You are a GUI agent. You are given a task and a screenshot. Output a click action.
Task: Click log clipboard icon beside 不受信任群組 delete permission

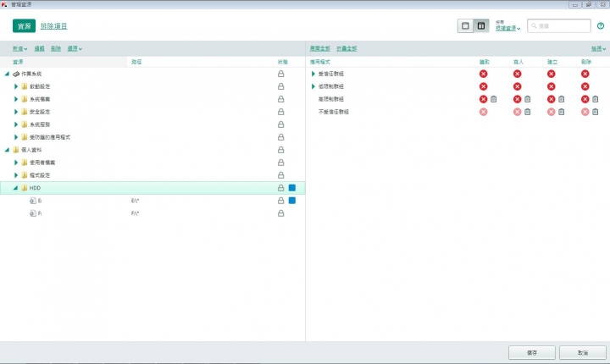[595, 112]
